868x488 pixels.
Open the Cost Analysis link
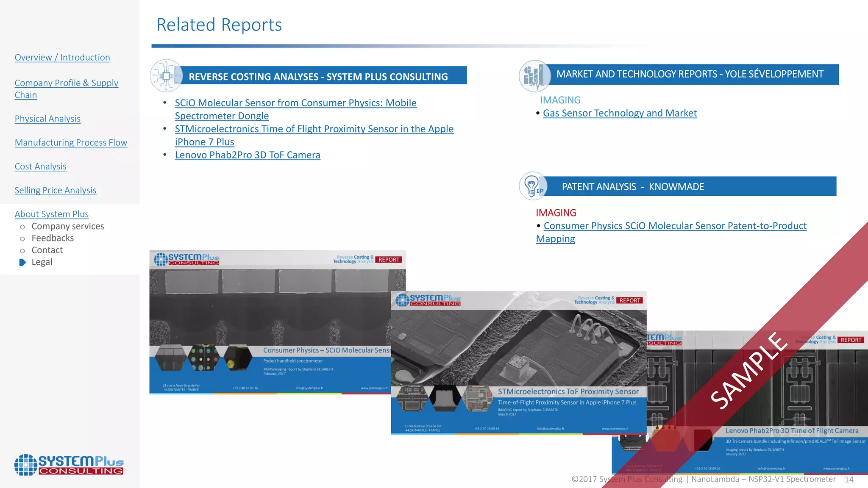(x=40, y=166)
